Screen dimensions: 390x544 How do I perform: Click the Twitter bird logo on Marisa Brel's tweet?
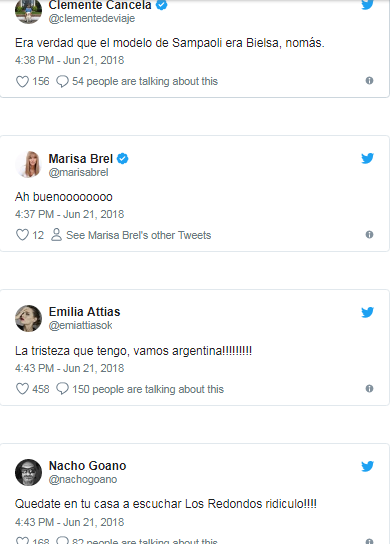367,158
